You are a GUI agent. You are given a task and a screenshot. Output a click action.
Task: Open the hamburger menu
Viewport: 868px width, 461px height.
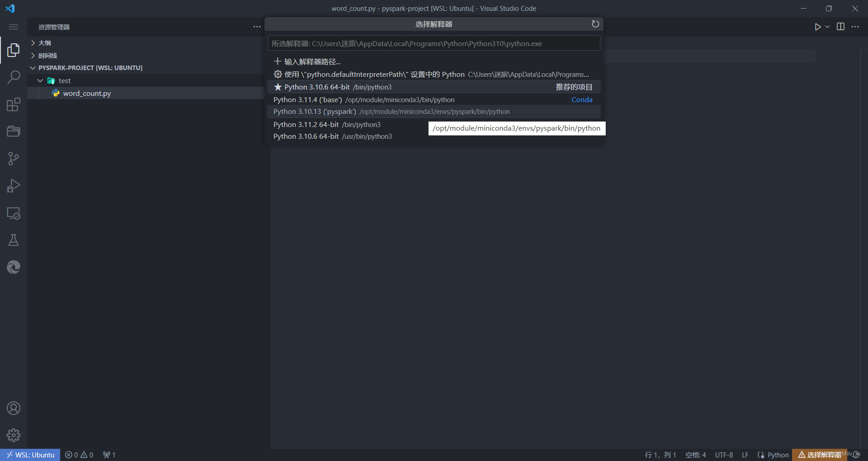click(13, 27)
